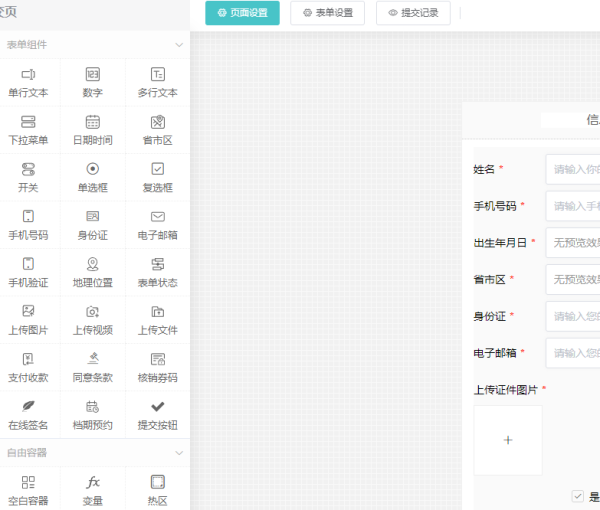Insert the 上传视频 video upload component

[x=93, y=320]
